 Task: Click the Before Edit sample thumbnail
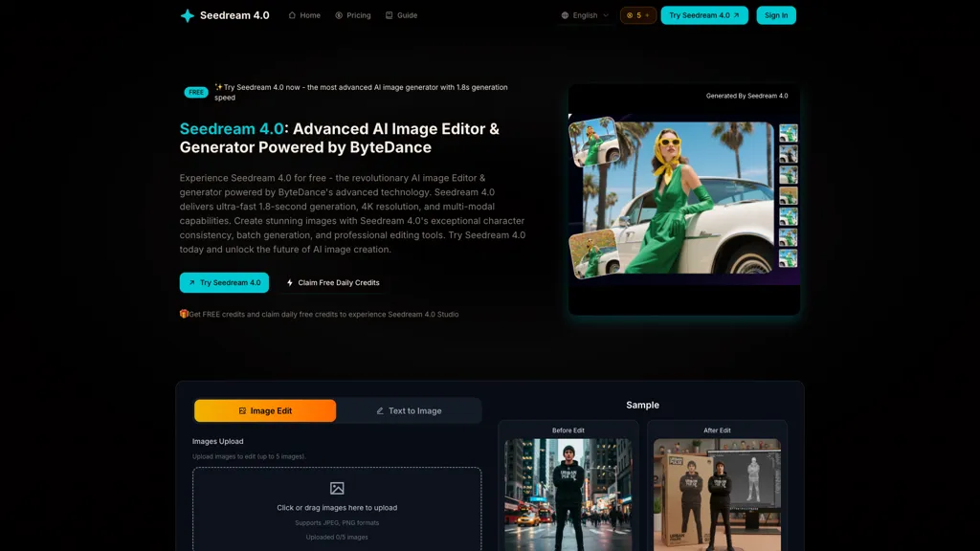[567, 493]
